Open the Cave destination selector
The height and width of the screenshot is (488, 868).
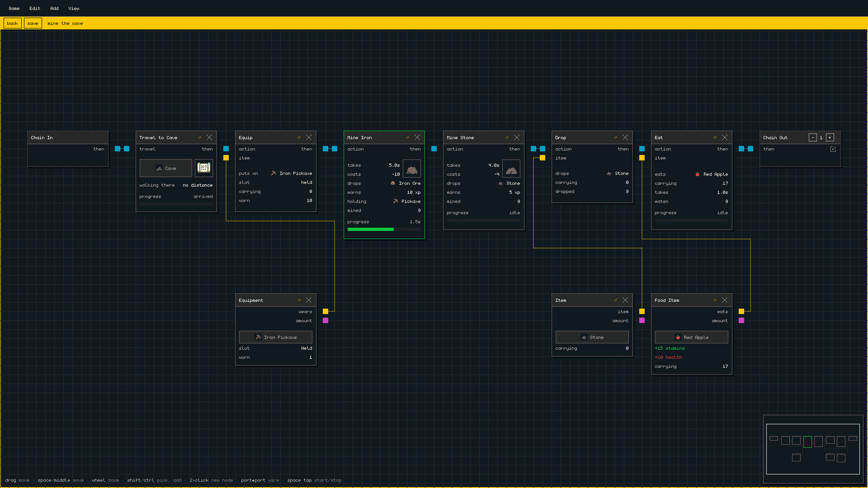tap(166, 168)
